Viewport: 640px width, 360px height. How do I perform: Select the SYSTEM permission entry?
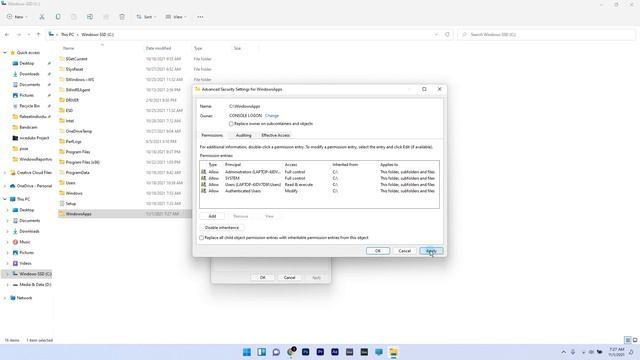319,178
